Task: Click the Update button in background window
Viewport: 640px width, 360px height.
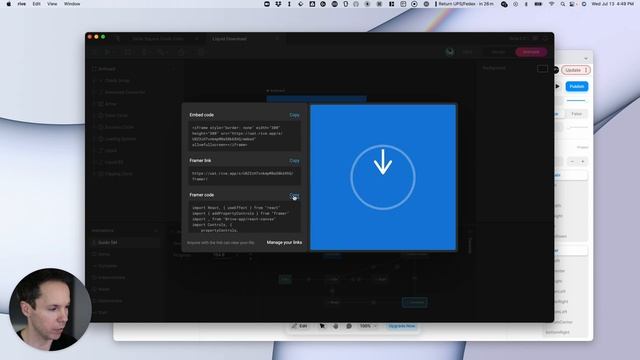Action: [573, 70]
